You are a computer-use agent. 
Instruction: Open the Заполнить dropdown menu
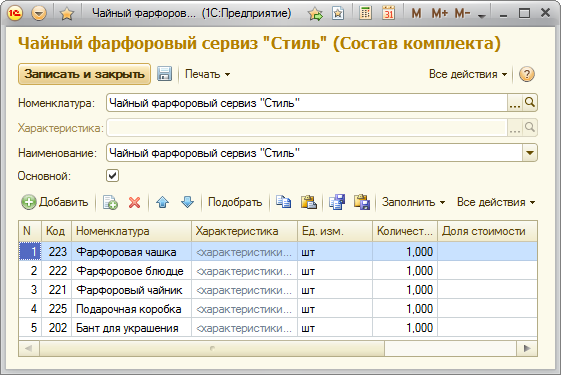coord(413,202)
